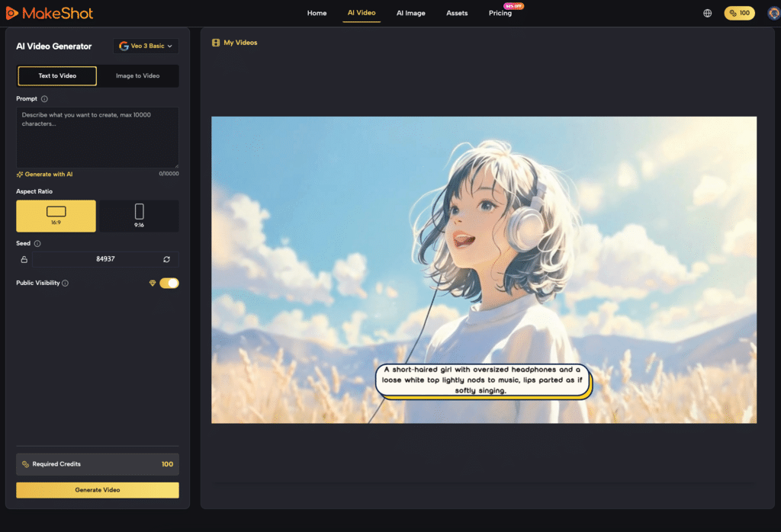Viewport: 781px width, 532px height.
Task: Click the Generate Video button
Action: tap(97, 490)
